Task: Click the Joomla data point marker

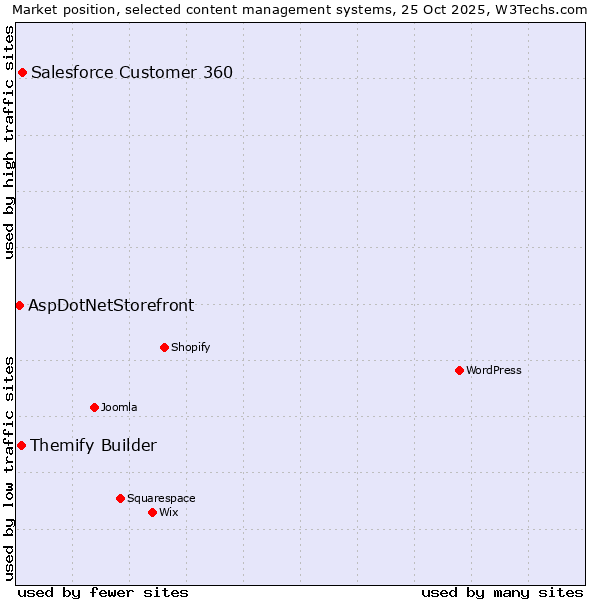Action: pos(94,407)
